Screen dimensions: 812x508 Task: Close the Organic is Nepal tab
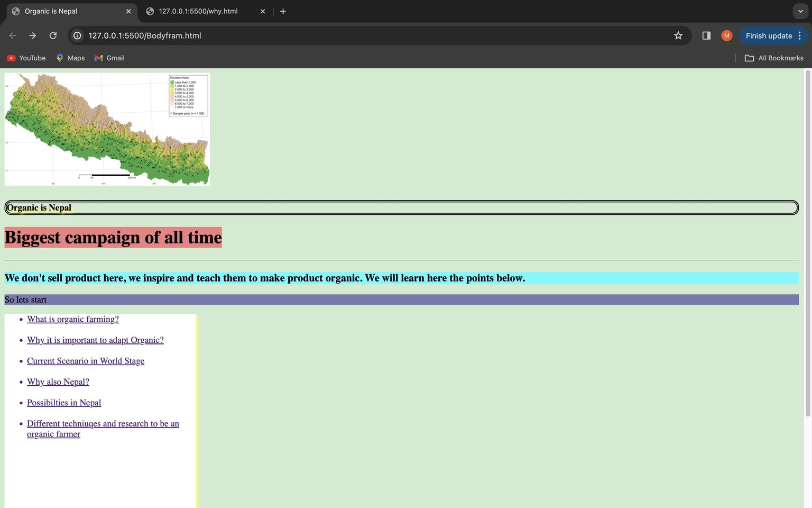click(x=128, y=11)
